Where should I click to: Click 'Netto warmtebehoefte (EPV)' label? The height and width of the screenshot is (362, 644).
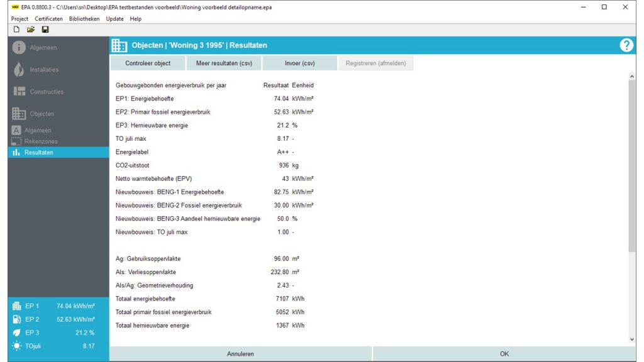click(153, 178)
